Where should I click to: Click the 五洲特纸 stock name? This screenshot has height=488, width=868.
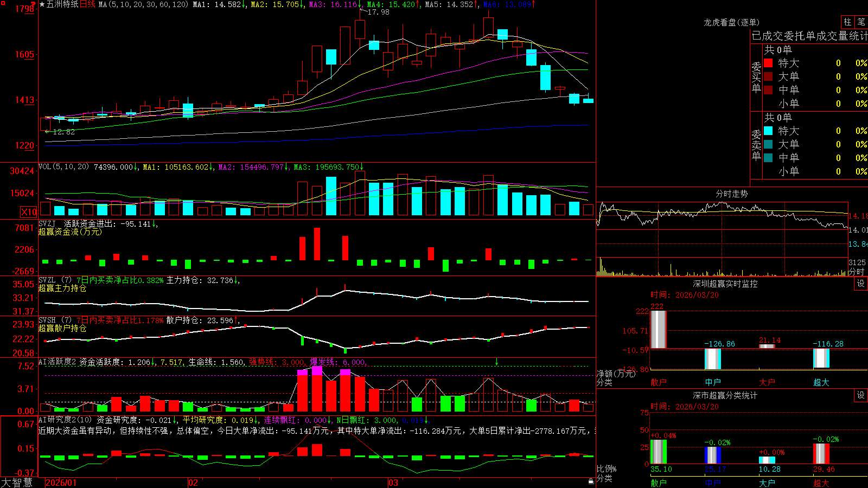(62, 4)
